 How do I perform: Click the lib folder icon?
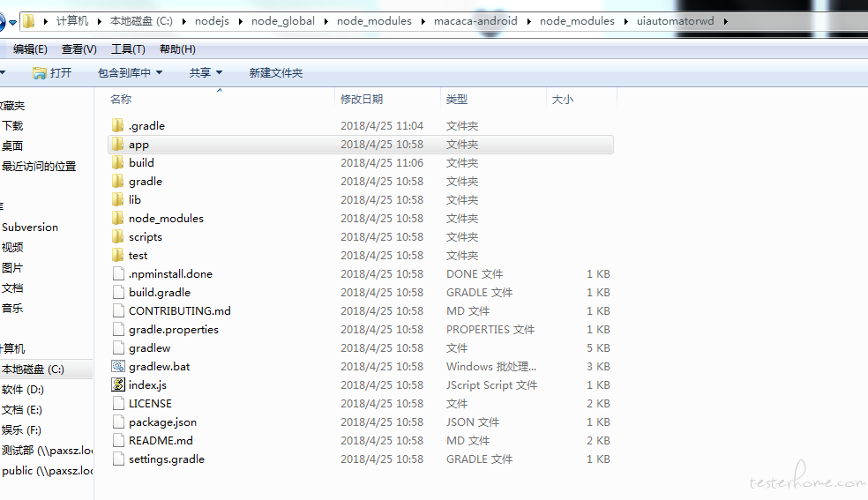click(x=117, y=199)
